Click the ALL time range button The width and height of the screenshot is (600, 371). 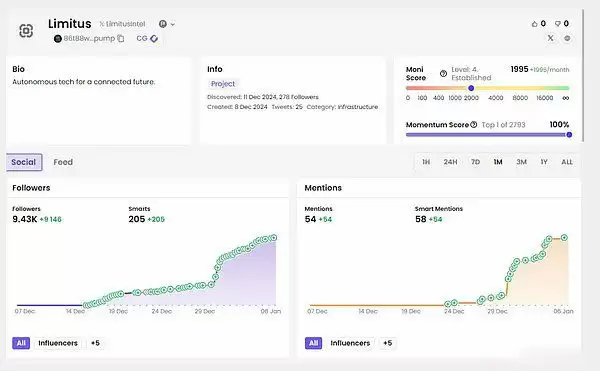click(x=567, y=162)
